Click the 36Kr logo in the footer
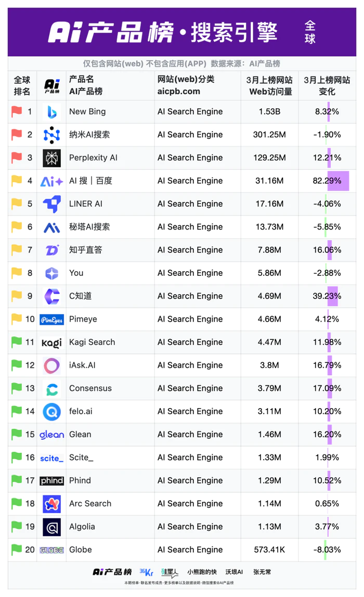Image resolution: width=364 pixels, height=597 pixels. 147,572
